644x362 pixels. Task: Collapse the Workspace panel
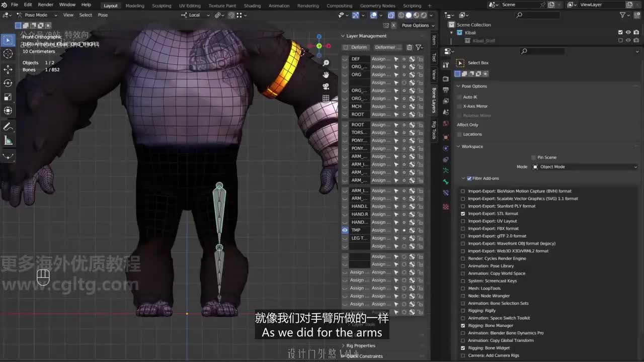[458, 147]
